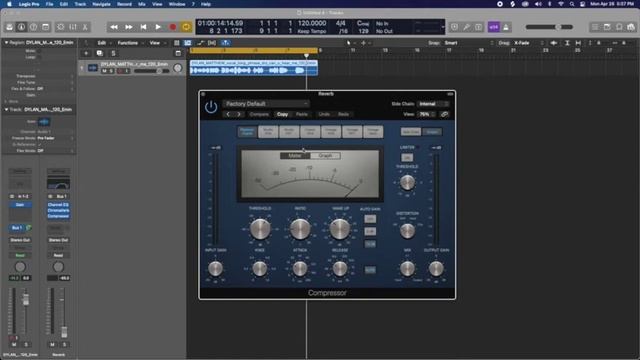Click the grid view icon in the Tracks menu bar
Viewport: 640px width, 360px height.
pos(177,43)
